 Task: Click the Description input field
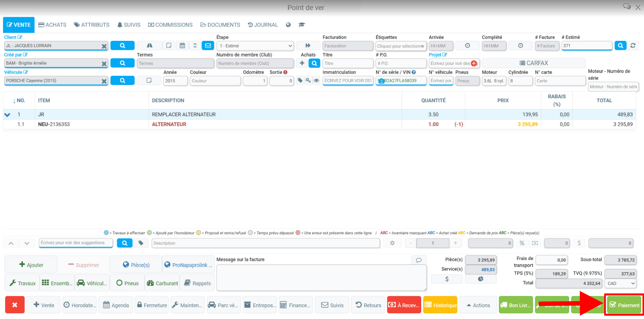pos(266,243)
